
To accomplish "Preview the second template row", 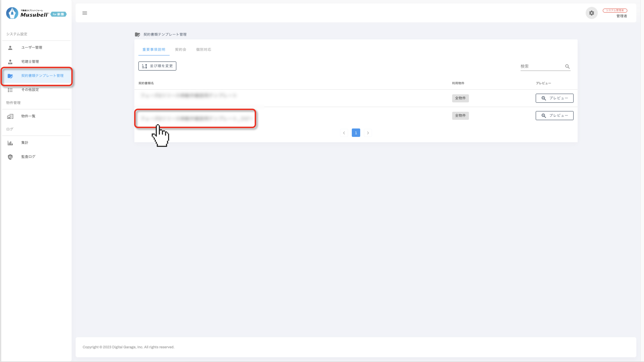I will tap(554, 116).
